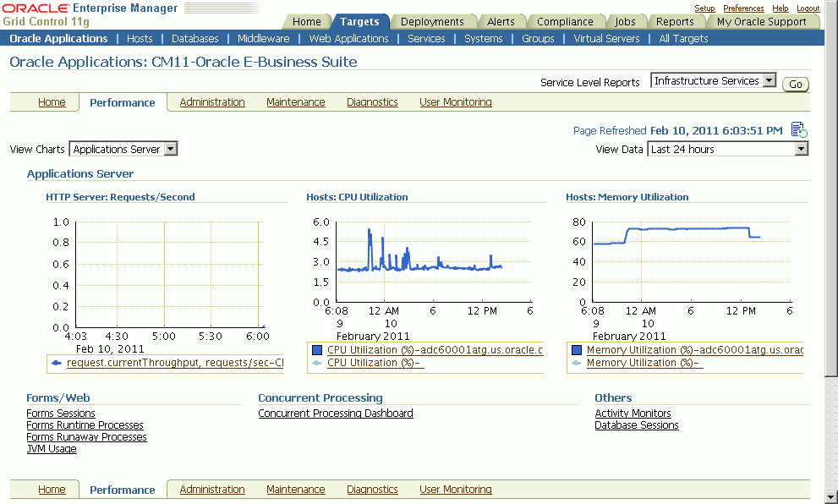Click the Logout link

[808, 8]
